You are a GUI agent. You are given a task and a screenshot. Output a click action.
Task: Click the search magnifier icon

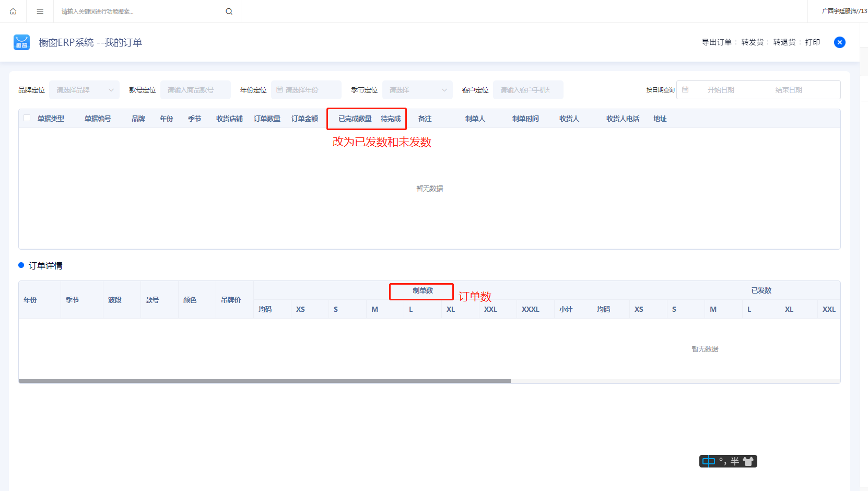point(229,11)
